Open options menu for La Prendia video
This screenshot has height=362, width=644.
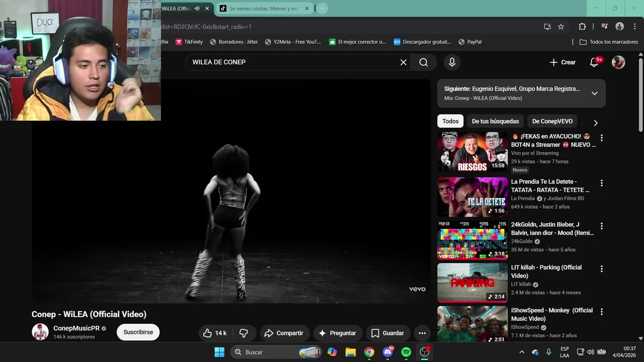[601, 183]
